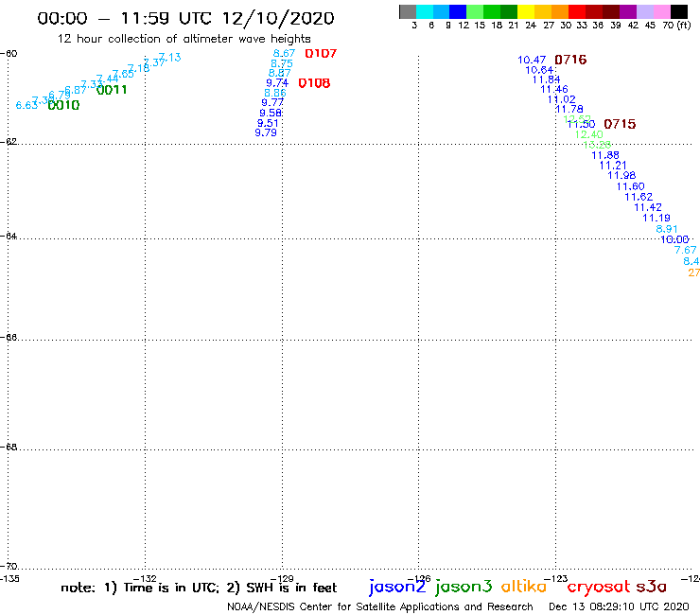This screenshot has width=700, height=615.
Task: Click the wave height value 11.42
Action: tap(648, 207)
